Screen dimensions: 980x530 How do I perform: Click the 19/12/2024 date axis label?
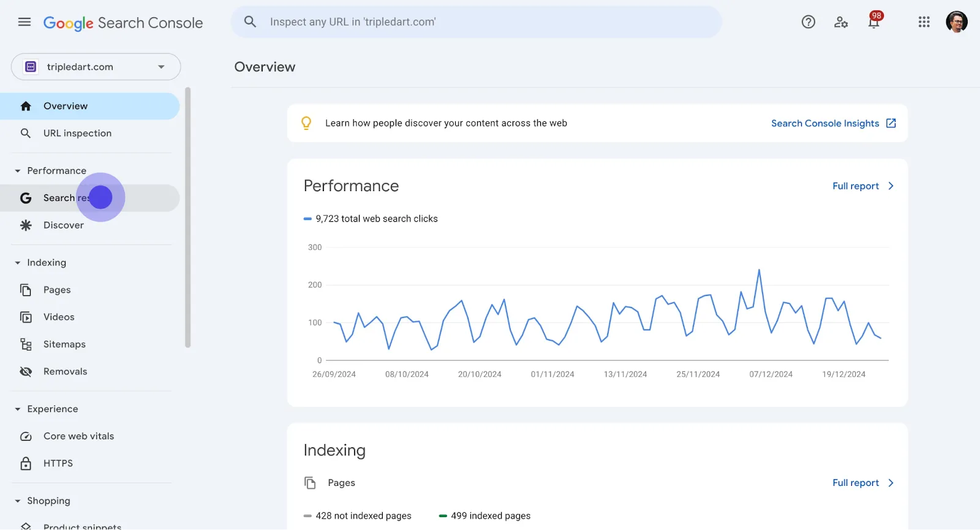(844, 374)
